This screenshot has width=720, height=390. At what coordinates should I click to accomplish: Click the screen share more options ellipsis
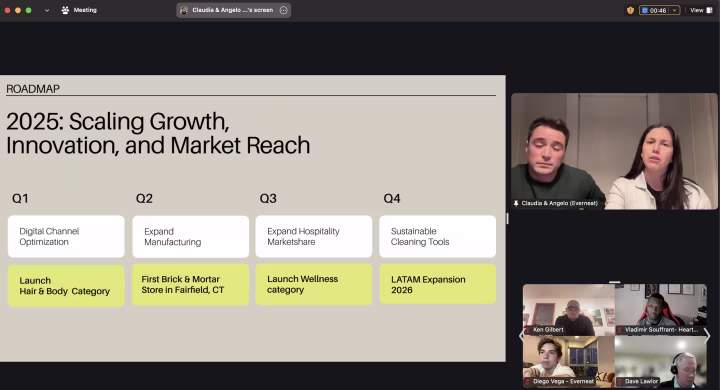click(284, 10)
